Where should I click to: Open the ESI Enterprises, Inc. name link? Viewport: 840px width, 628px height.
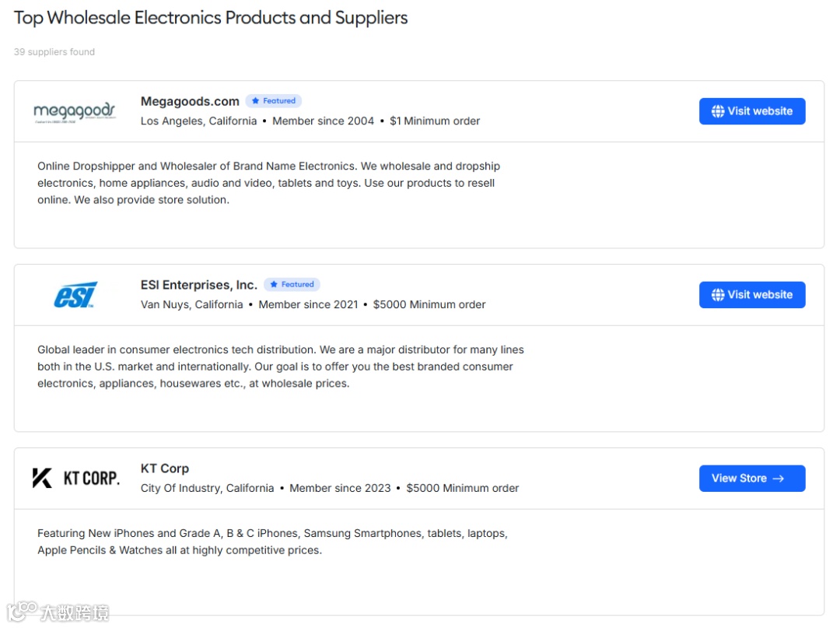point(198,285)
